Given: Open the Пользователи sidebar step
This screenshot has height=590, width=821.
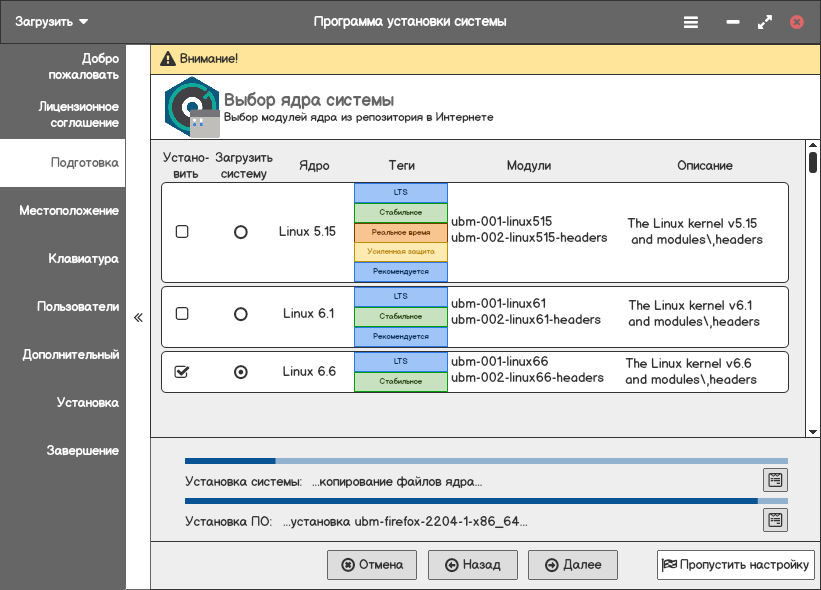Looking at the screenshot, I should pyautogui.click(x=77, y=307).
